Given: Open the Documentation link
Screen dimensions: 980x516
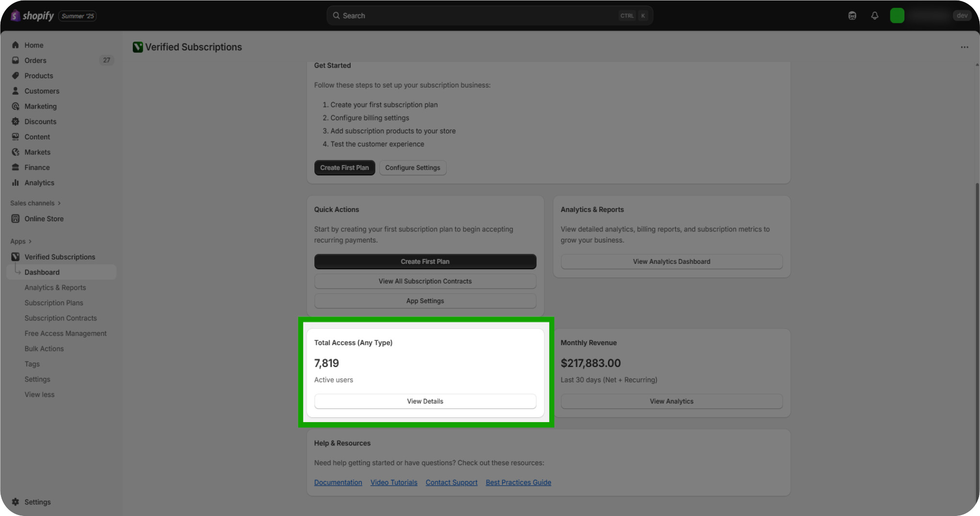Looking at the screenshot, I should [338, 483].
